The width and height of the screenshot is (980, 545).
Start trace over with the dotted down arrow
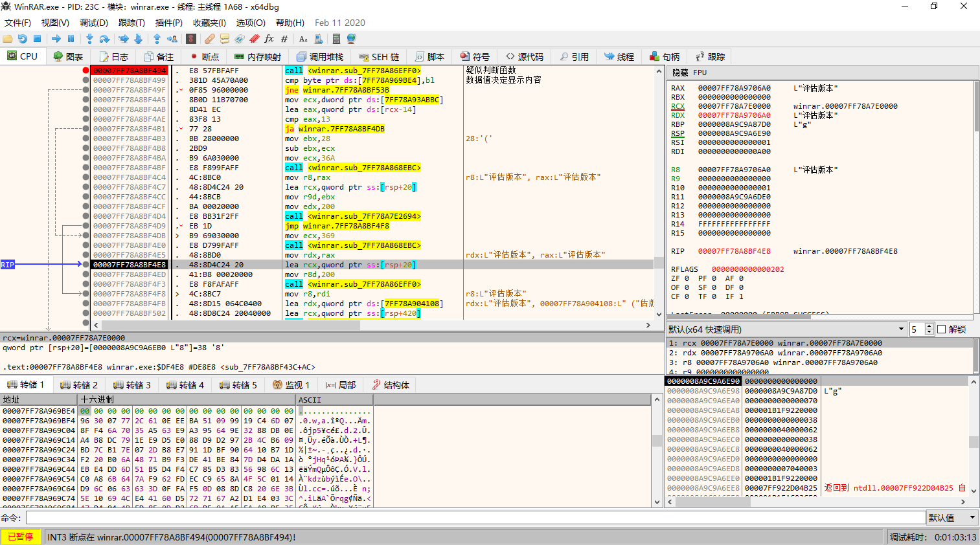point(138,39)
